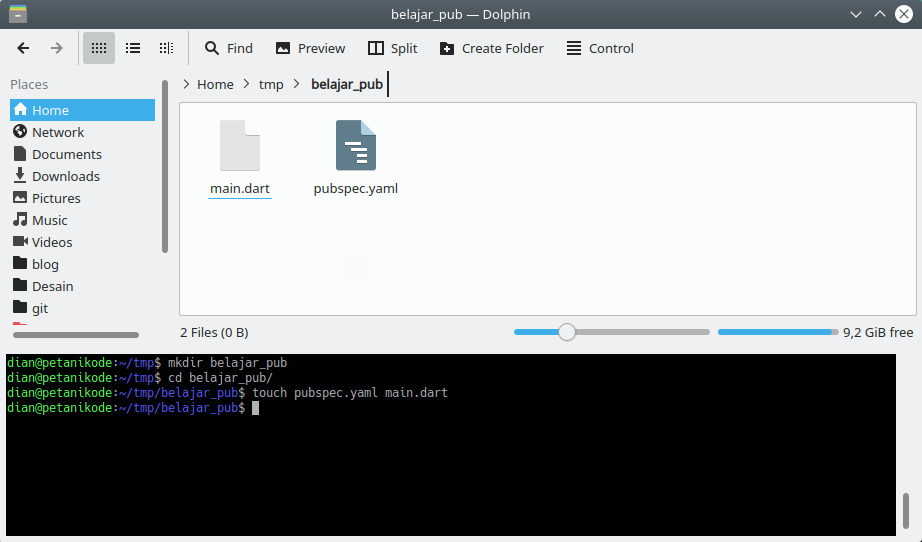The height and width of the screenshot is (542, 922).
Task: Switch to Icons view mode
Action: tap(99, 48)
